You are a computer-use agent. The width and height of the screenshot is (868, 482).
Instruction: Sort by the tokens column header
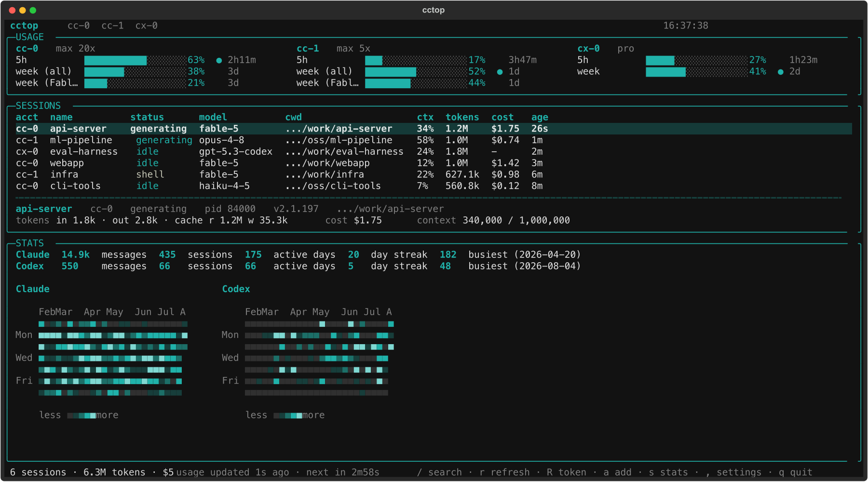[x=462, y=117]
